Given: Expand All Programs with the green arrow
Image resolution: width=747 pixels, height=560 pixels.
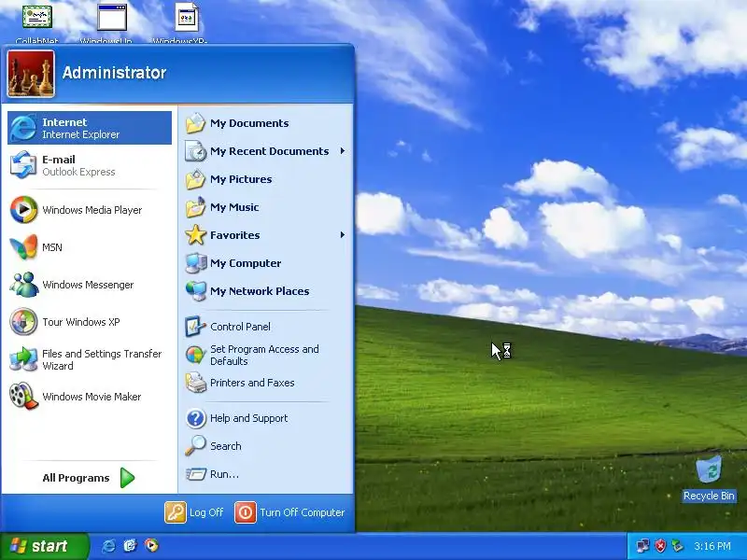Looking at the screenshot, I should click(x=127, y=478).
